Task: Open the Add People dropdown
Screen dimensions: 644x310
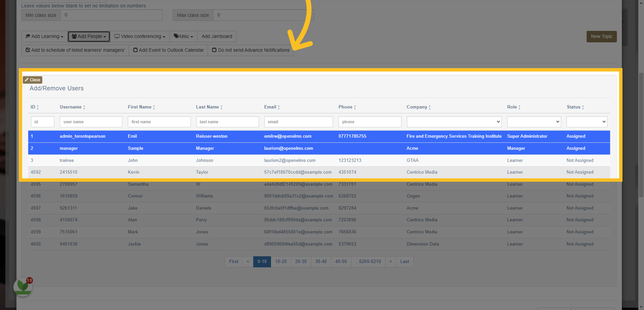Action: 89,36
